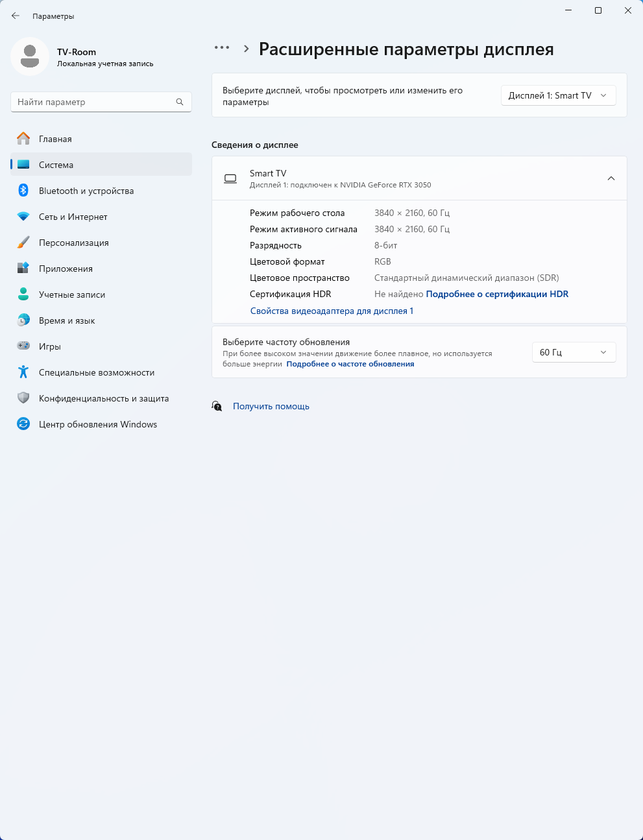Click the Network and Internet wifi icon
This screenshot has width=643, height=840.
23,216
